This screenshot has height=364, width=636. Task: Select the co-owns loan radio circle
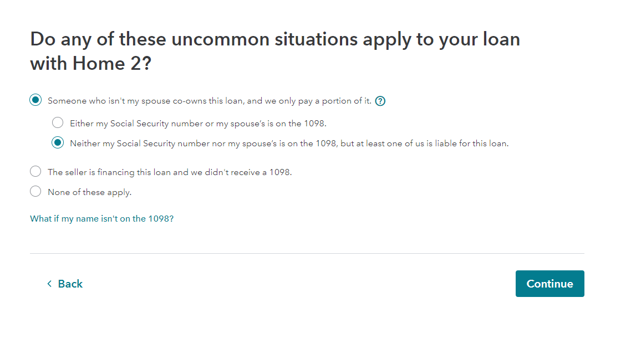tap(35, 100)
